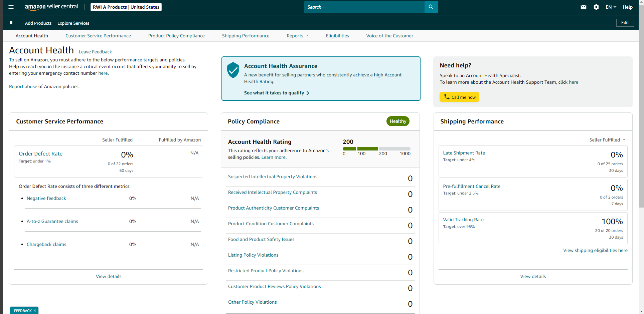Screen dimensions: 644x314
Task: Click Add Products in the top bar
Action: [38, 23]
